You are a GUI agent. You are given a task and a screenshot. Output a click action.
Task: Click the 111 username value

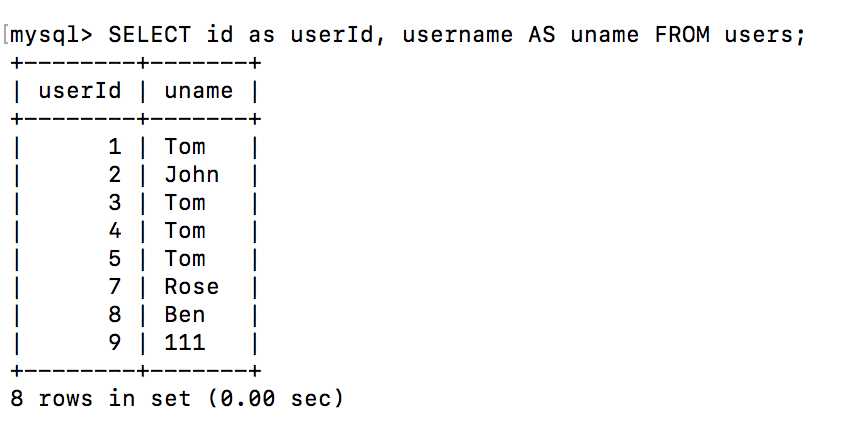point(185,342)
